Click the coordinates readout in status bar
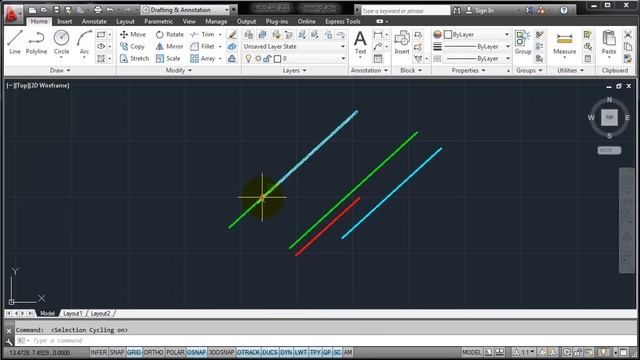Viewport: 640px width, 360px height. (40, 353)
